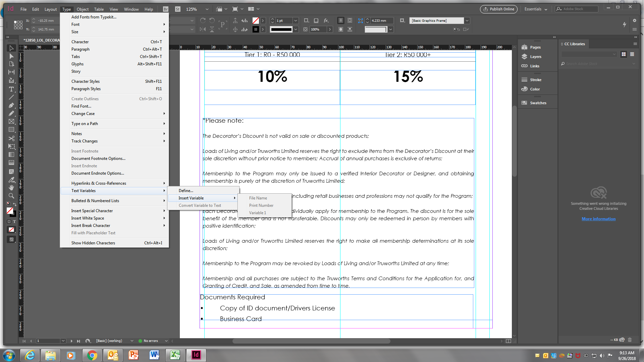The image size is (644, 362).
Task: Select the Zoom tool in the toolbar
Action: click(x=11, y=196)
